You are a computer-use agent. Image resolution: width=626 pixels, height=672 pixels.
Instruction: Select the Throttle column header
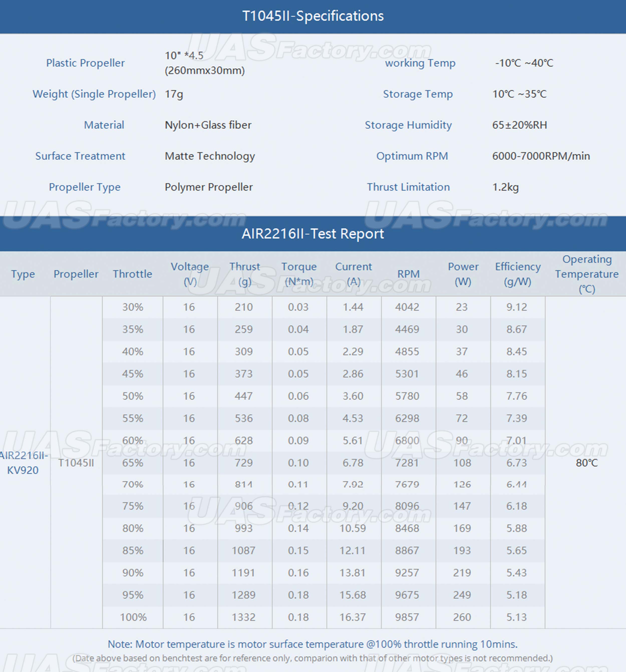pyautogui.click(x=132, y=274)
